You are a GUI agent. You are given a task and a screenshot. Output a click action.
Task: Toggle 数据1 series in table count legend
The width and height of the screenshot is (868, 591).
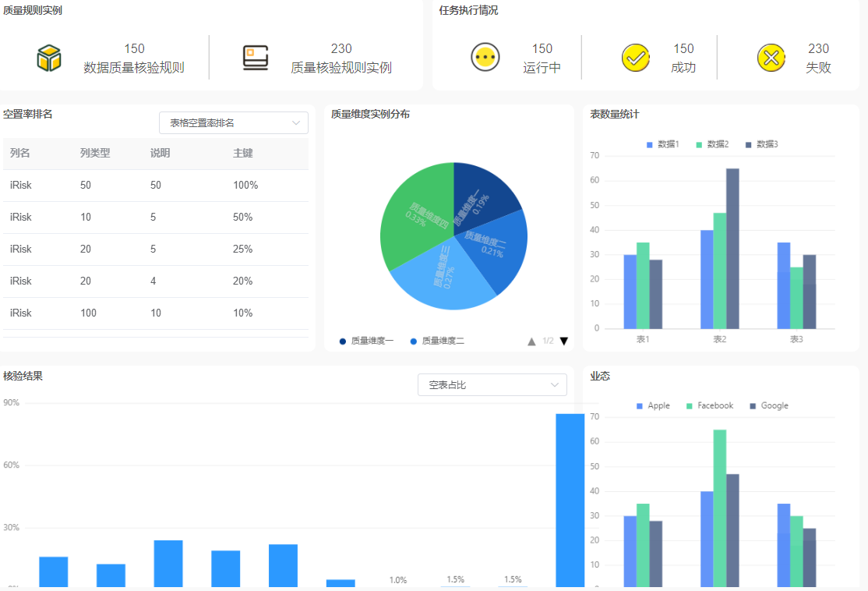[663, 144]
